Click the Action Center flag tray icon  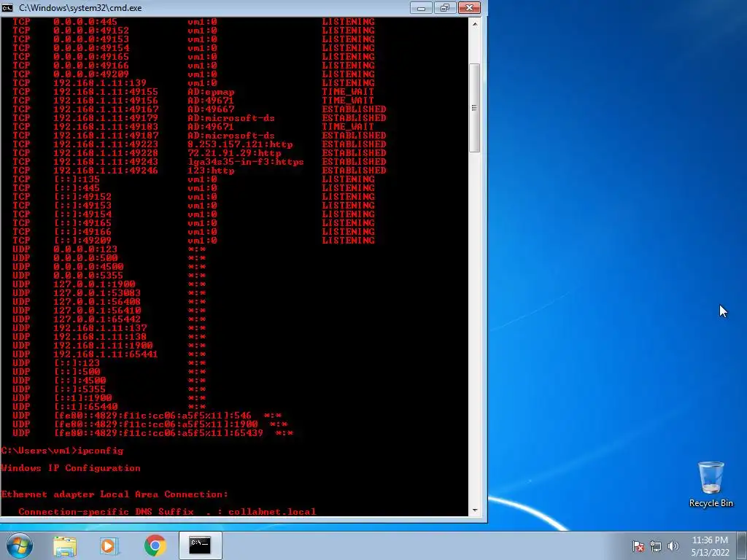coord(638,546)
